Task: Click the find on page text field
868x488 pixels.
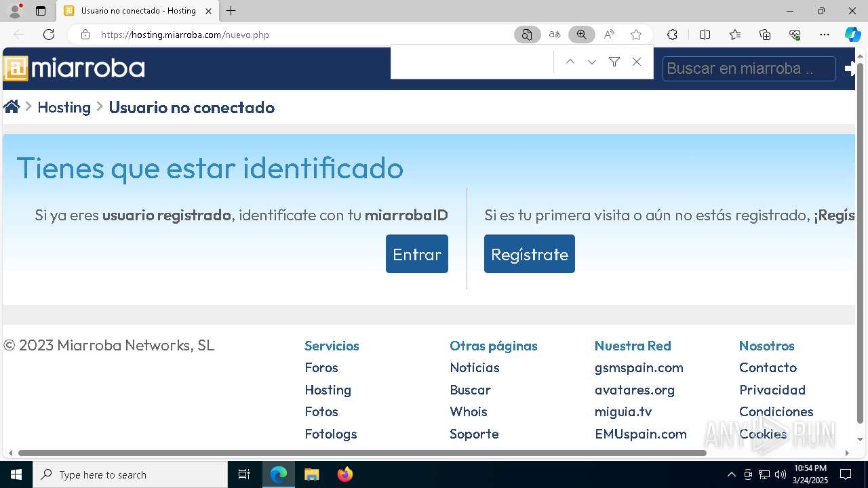Action: [x=473, y=62]
